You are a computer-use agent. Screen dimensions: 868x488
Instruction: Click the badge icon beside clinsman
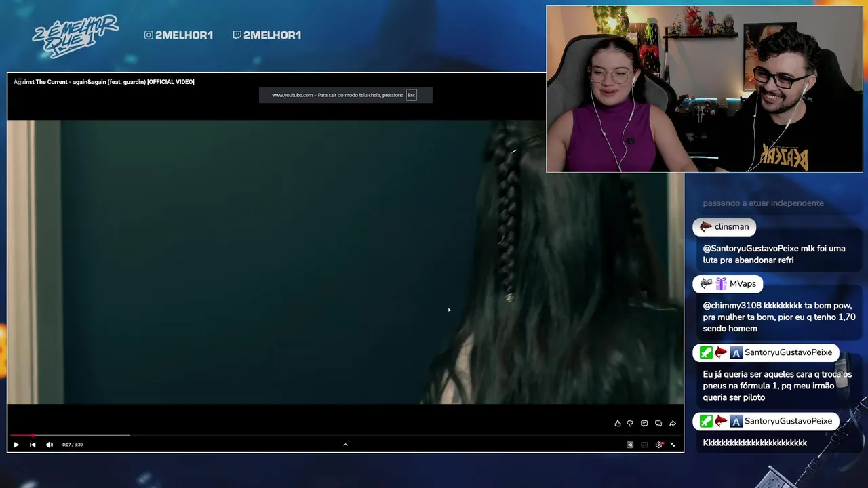pyautogui.click(x=706, y=227)
